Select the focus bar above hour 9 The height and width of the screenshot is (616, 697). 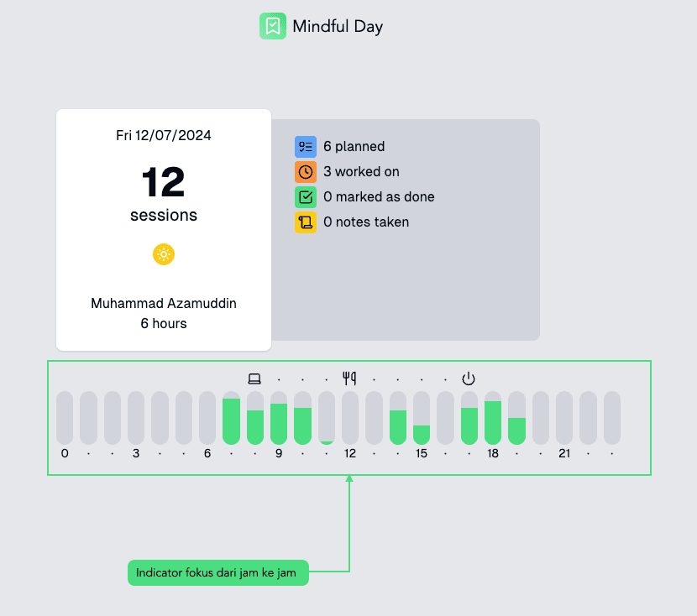[279, 423]
